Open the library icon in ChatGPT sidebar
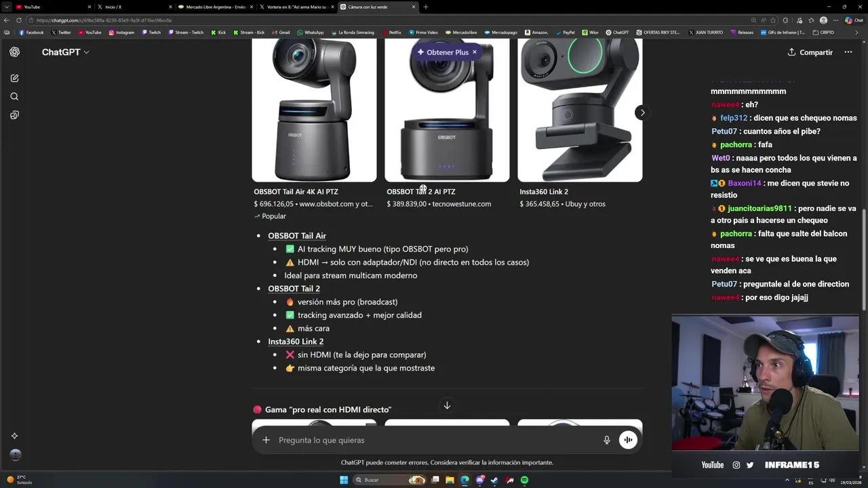868x488 pixels. click(x=14, y=115)
